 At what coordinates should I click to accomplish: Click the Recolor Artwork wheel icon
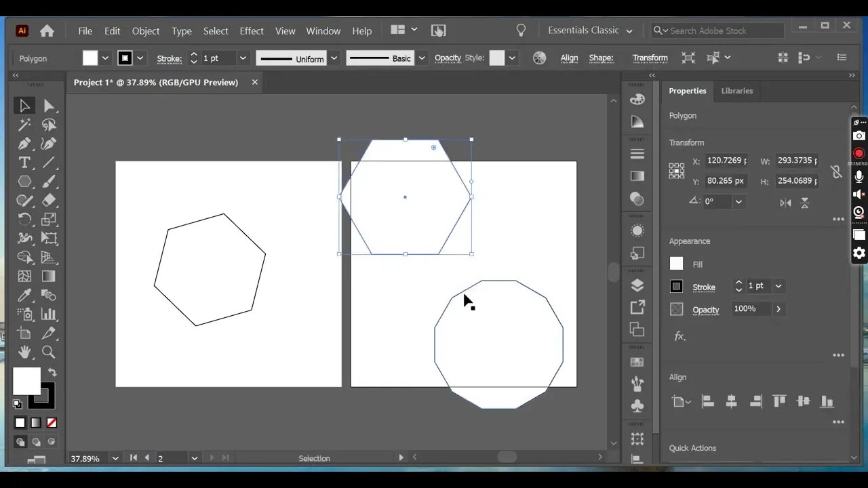click(x=540, y=58)
